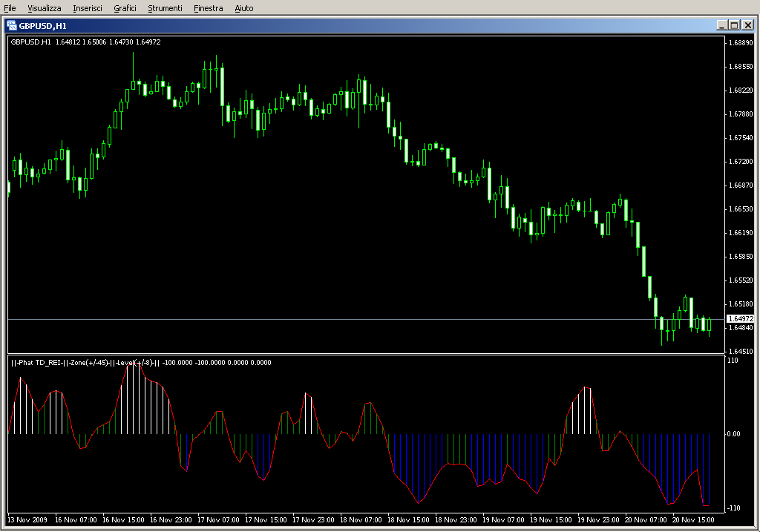
Task: Open the Strumenti menu
Action: [x=165, y=8]
